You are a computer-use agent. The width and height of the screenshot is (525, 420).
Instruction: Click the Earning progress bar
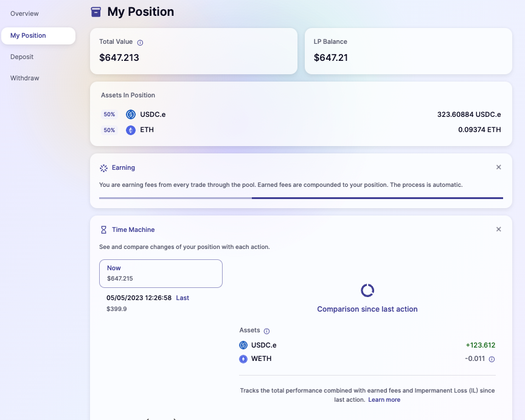(301, 198)
